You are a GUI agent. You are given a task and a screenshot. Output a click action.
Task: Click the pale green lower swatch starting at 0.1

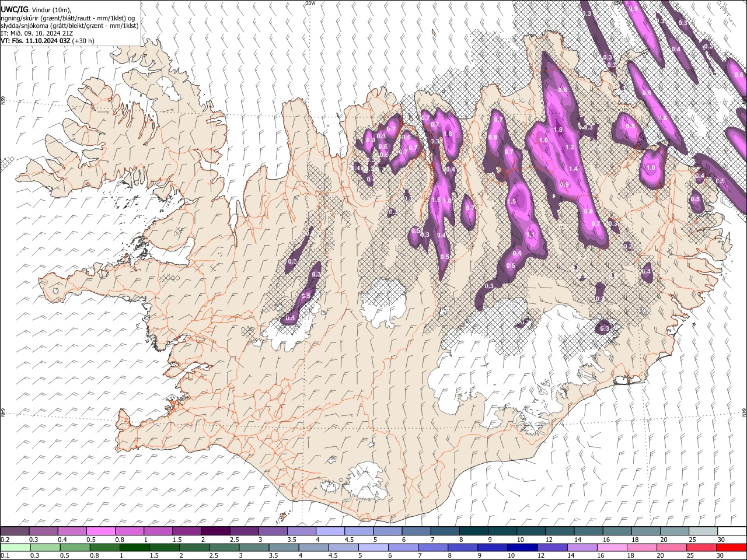click(x=15, y=547)
